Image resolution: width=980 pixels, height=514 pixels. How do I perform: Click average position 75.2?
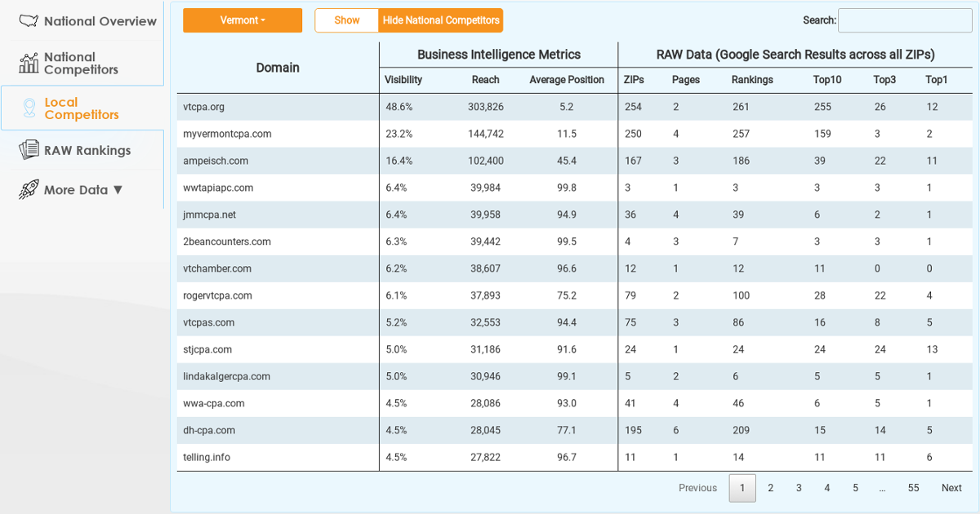coord(567,295)
